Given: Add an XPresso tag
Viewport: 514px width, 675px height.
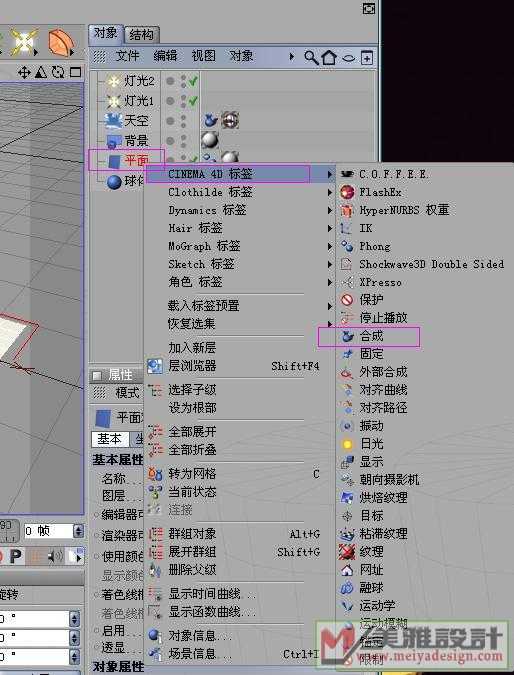Looking at the screenshot, I should pos(371,282).
